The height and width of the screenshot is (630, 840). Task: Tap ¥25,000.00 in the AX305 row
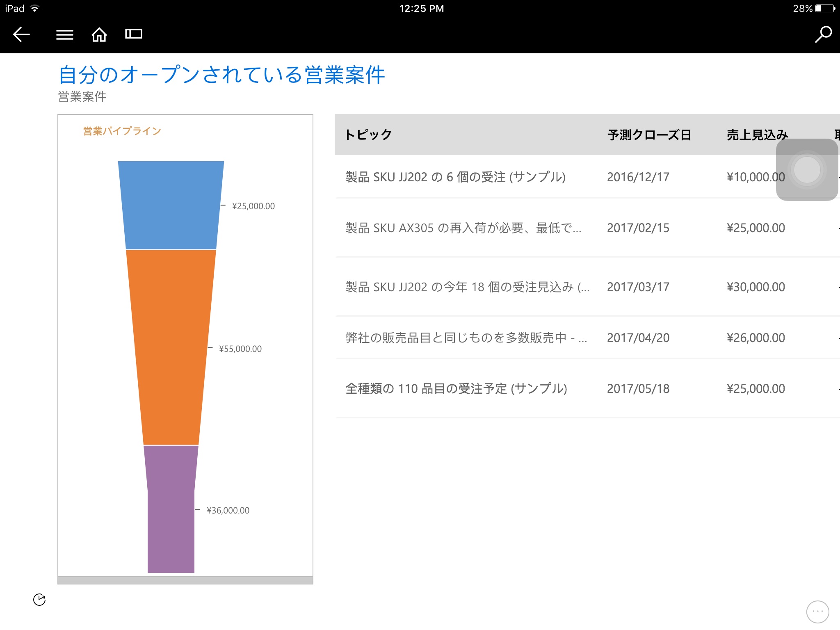tap(756, 228)
